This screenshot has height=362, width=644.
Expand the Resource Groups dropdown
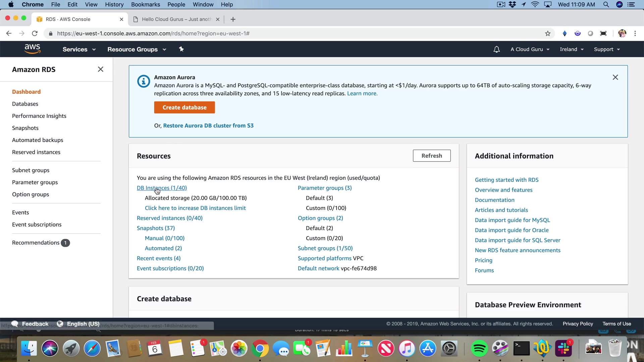[x=137, y=49]
